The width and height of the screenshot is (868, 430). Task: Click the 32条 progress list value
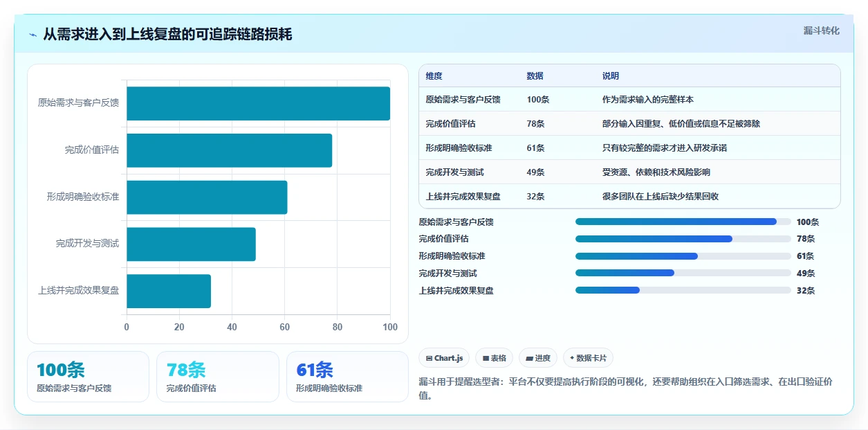[x=806, y=291]
